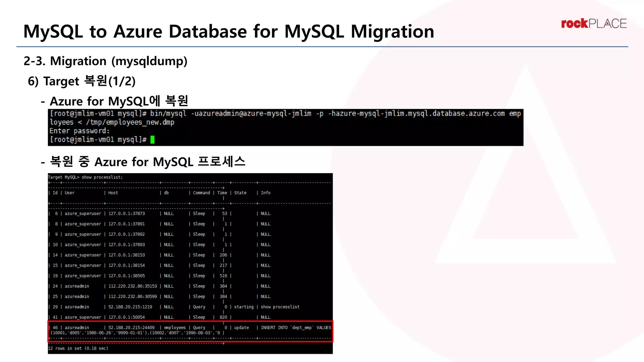Click host '52.188.20.215:1219' cell
Viewport: 644px width, 362px height.
tap(130, 307)
